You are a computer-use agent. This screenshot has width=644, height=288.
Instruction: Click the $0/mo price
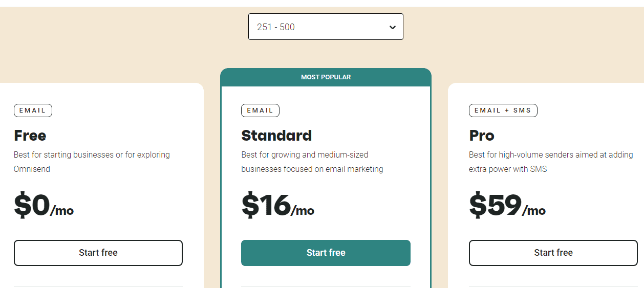[x=44, y=206]
